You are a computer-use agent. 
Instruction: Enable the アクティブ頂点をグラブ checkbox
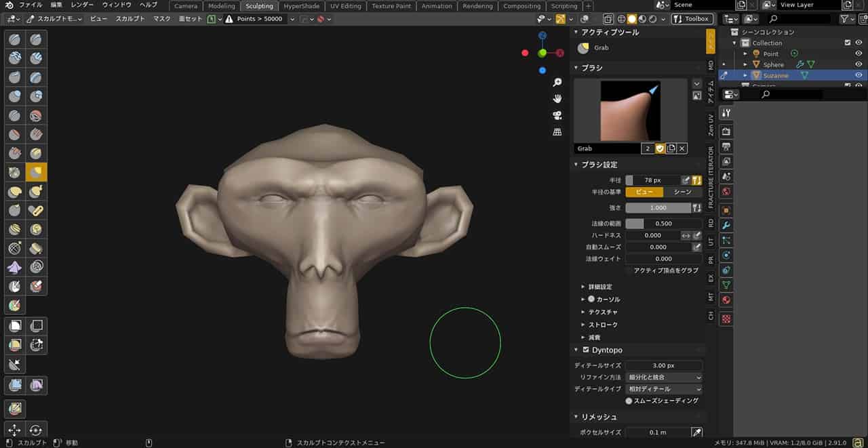pyautogui.click(x=628, y=270)
